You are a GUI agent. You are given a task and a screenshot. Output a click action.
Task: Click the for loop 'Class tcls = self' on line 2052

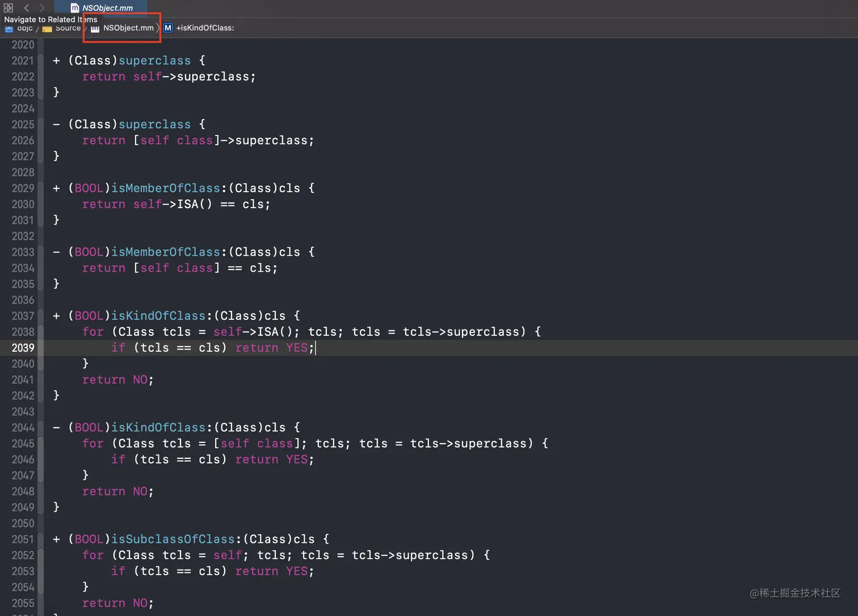coord(286,555)
